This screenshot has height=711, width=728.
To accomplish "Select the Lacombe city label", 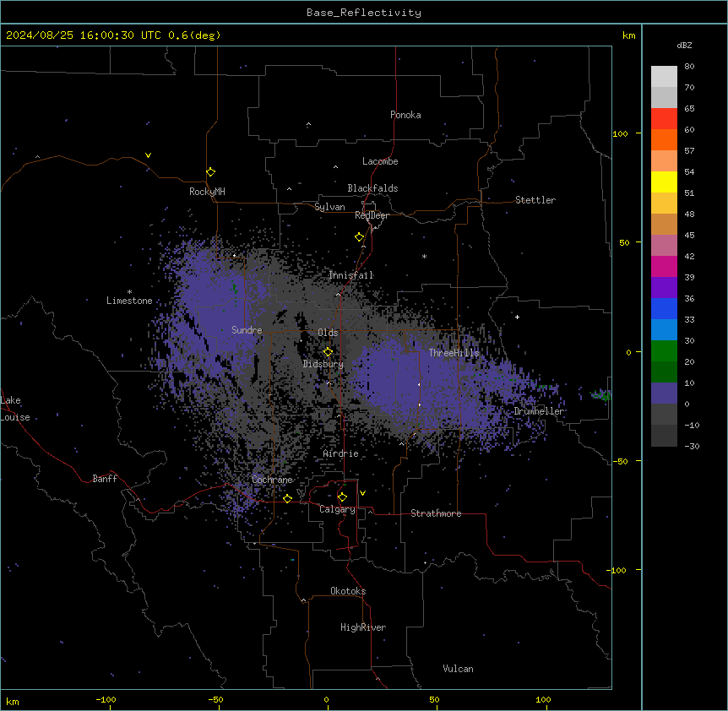I will coord(380,161).
